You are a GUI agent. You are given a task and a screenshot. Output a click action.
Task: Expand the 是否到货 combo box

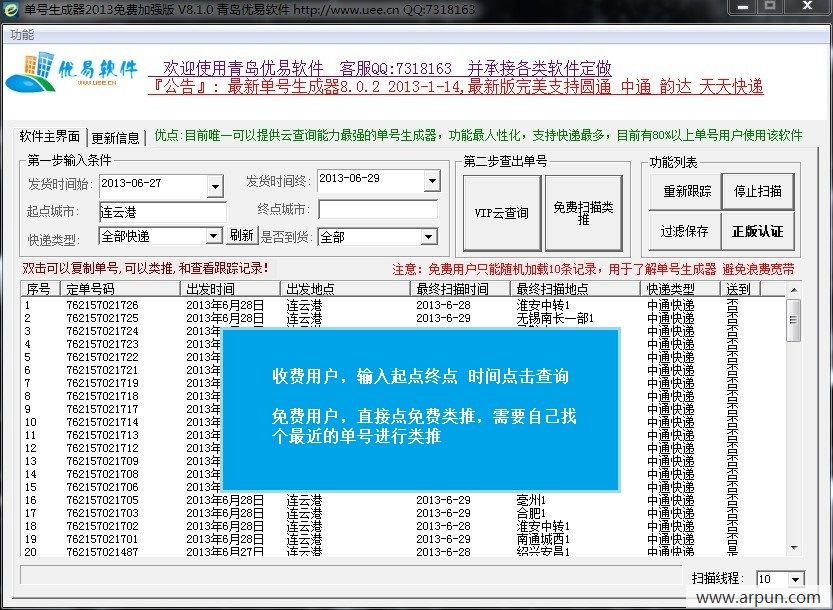click(429, 237)
